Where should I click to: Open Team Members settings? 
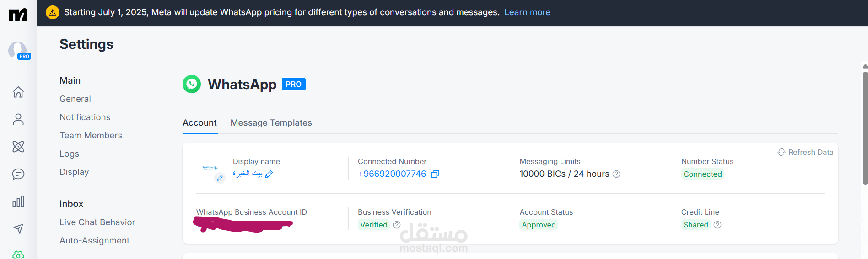click(91, 136)
